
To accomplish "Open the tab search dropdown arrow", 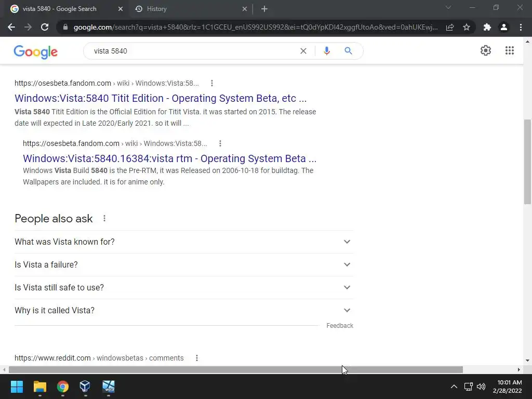I will (x=448, y=7).
